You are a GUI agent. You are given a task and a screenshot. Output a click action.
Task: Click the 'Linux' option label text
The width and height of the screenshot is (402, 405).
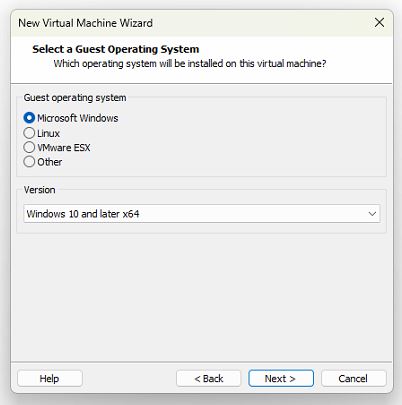point(48,133)
